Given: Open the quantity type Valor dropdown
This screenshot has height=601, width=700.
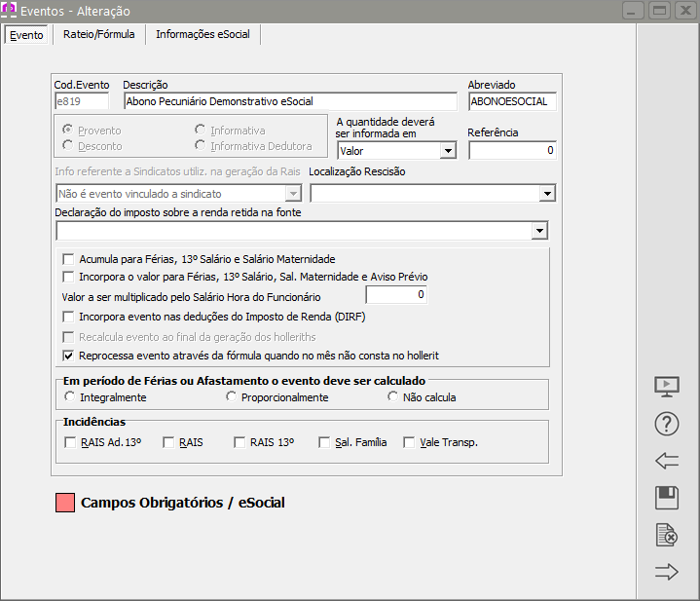Looking at the screenshot, I should click(447, 151).
